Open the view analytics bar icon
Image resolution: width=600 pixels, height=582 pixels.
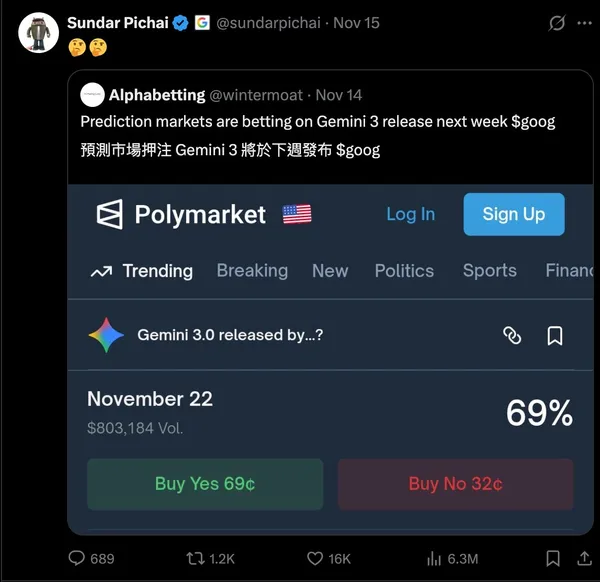435,558
